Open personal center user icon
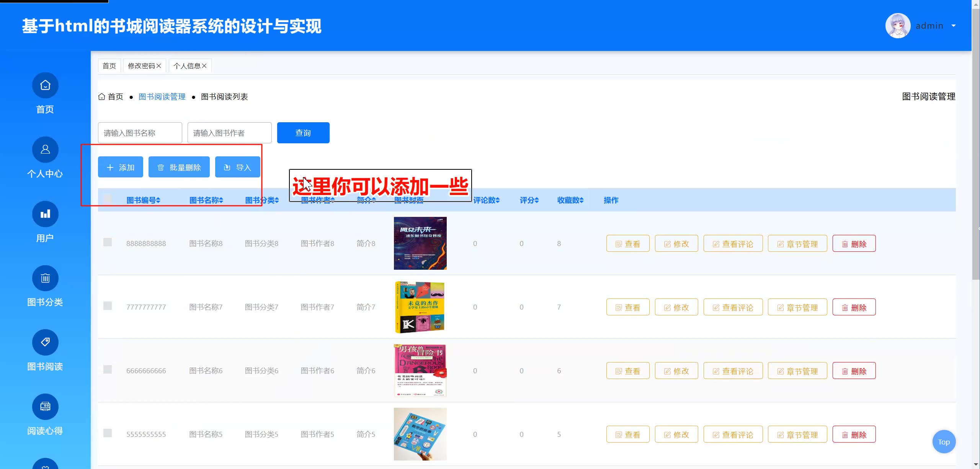Image resolution: width=980 pixels, height=469 pixels. pyautogui.click(x=45, y=149)
